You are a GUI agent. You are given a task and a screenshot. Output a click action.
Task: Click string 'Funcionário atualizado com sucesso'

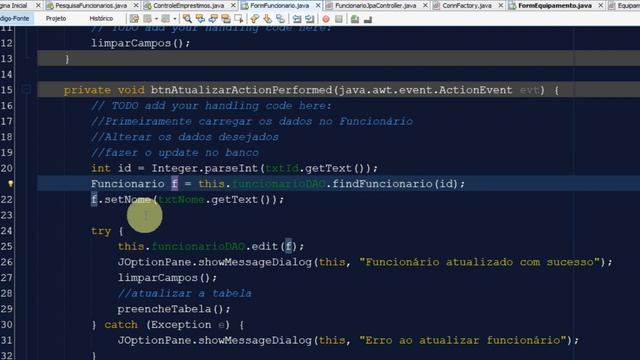480,262
